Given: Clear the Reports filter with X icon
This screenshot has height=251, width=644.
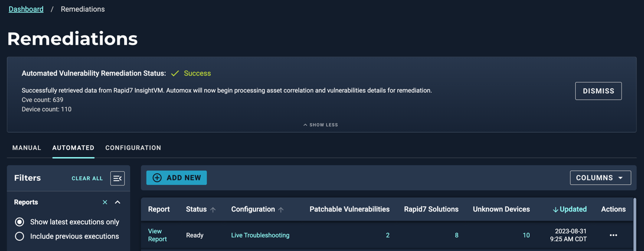Looking at the screenshot, I should 105,203.
